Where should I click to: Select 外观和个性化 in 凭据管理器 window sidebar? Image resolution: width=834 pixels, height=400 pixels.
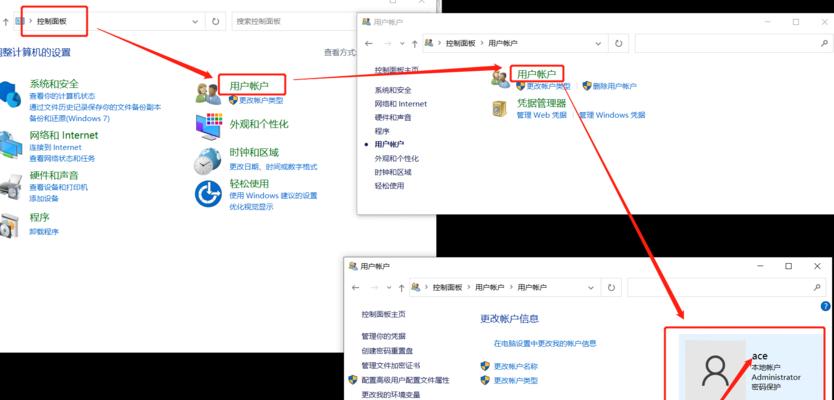tap(397, 159)
